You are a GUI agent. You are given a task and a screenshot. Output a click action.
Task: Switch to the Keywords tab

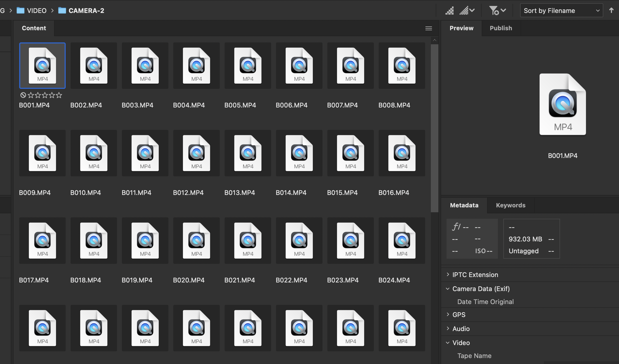[x=510, y=205]
